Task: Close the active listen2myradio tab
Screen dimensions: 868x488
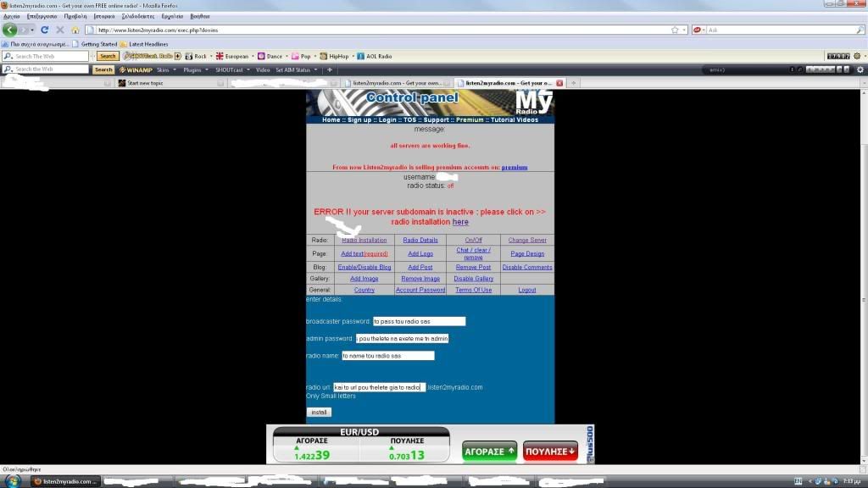Action: [559, 83]
